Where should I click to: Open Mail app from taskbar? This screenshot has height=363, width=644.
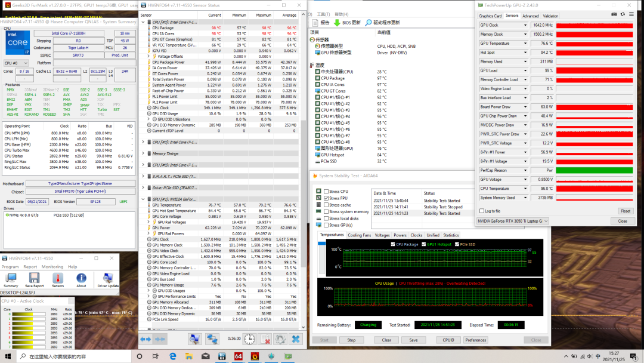205,356
